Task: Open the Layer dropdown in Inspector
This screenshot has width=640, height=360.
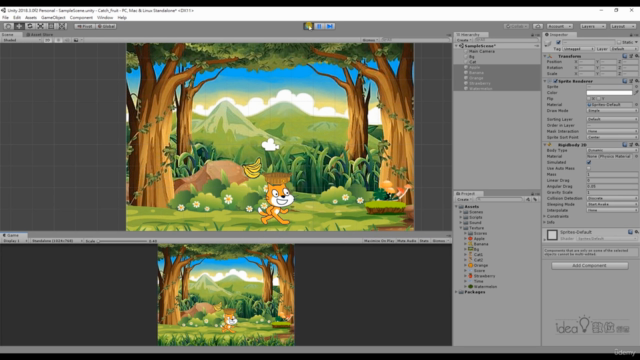Action: point(624,49)
